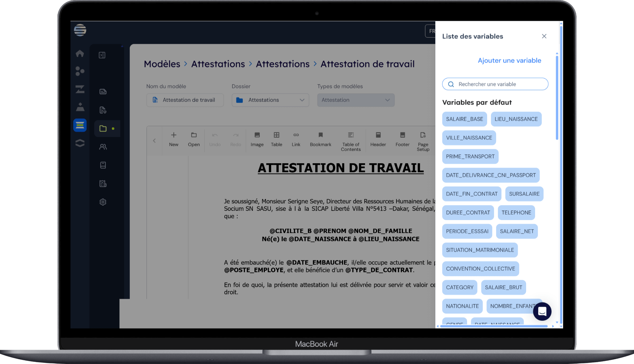Click Ajouter une variable link
634x364 pixels.
[x=509, y=61]
